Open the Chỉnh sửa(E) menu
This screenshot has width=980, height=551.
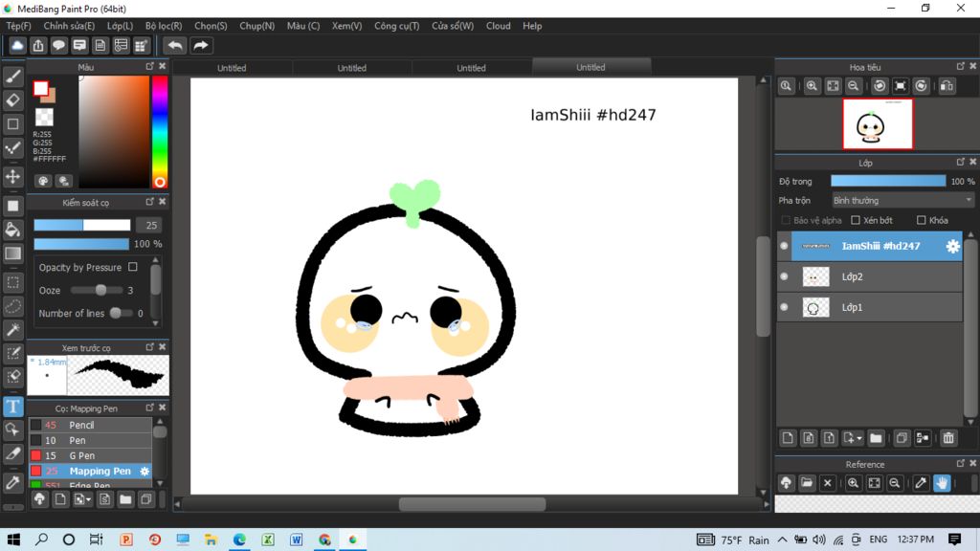[69, 26]
